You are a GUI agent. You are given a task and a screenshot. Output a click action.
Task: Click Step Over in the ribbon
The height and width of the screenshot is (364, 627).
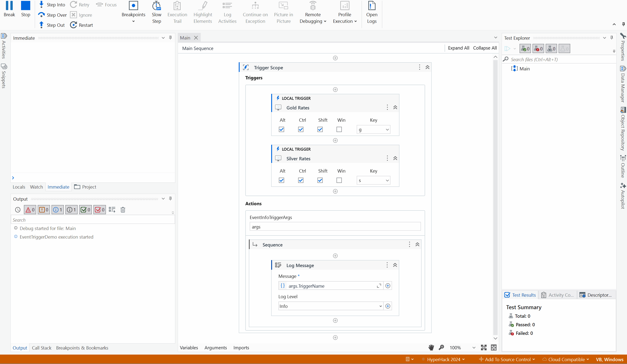[x=52, y=15]
